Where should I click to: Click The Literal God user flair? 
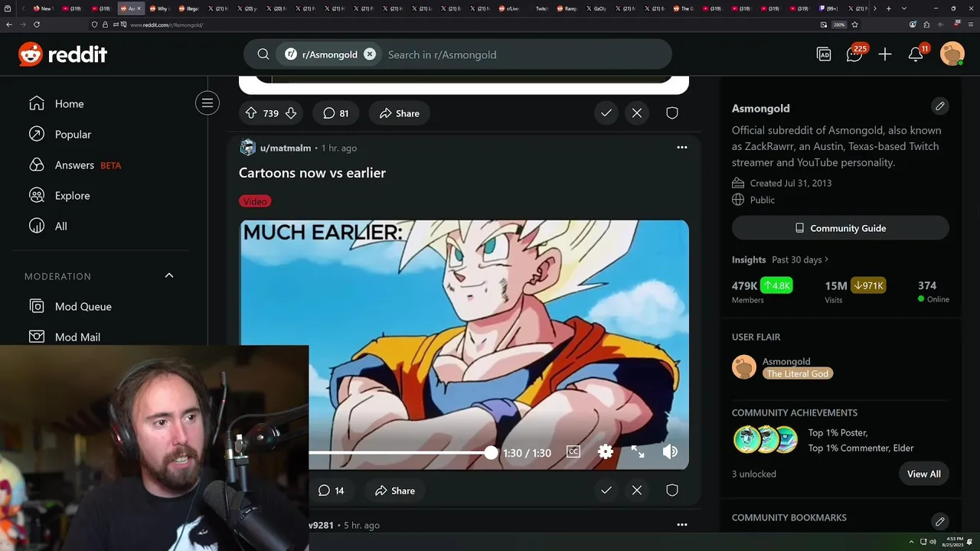[x=798, y=373]
